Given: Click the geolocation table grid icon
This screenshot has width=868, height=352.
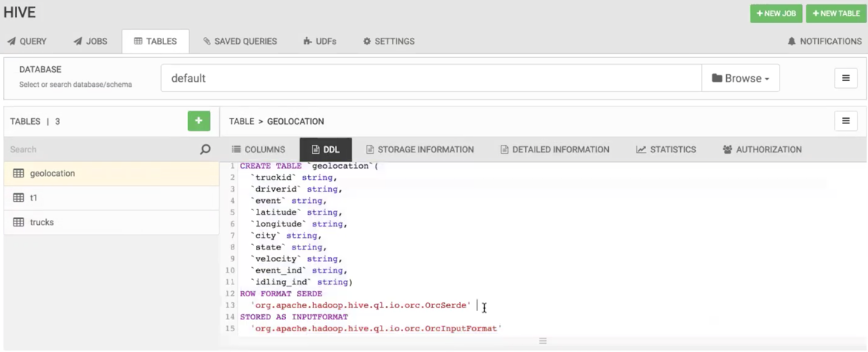Looking at the screenshot, I should (19, 173).
